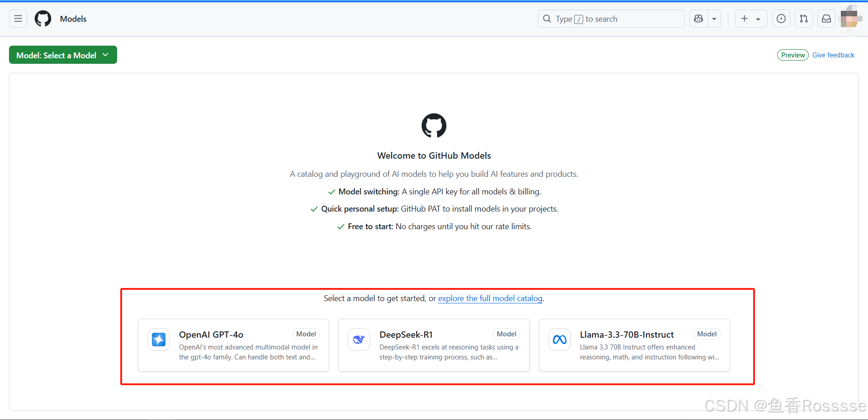The height and width of the screenshot is (420, 868).
Task: Open the Model: Select a Model dropdown
Action: (x=63, y=55)
